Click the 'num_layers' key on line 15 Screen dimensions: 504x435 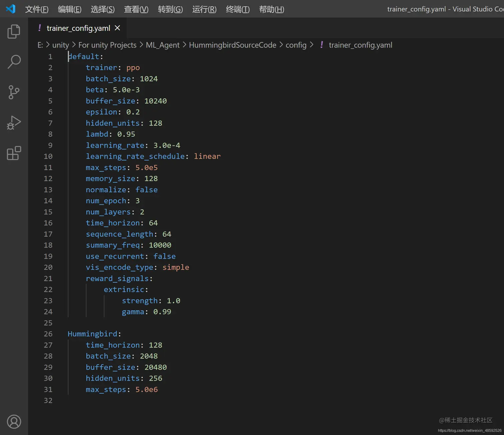pos(108,212)
